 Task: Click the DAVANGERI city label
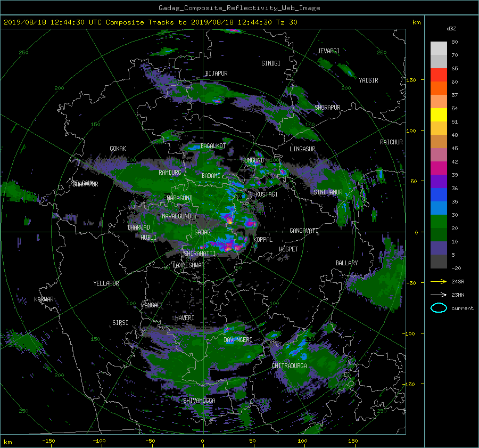click(238, 340)
